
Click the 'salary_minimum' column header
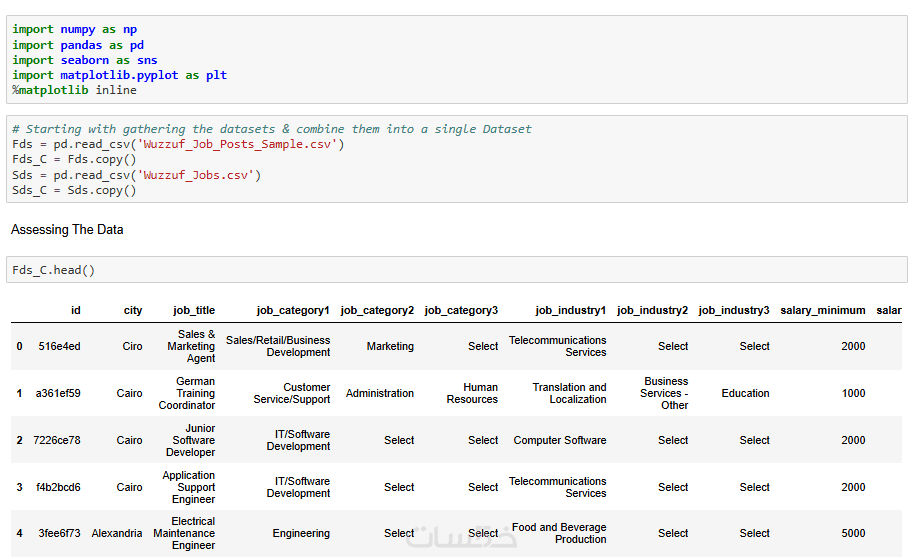click(823, 311)
